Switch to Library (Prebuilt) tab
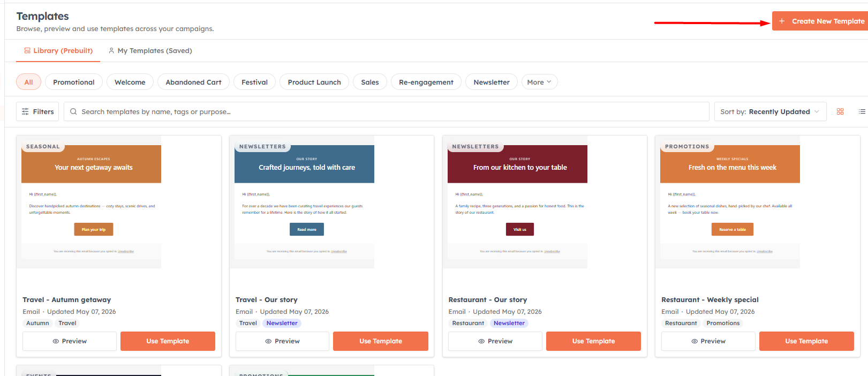 pyautogui.click(x=58, y=50)
